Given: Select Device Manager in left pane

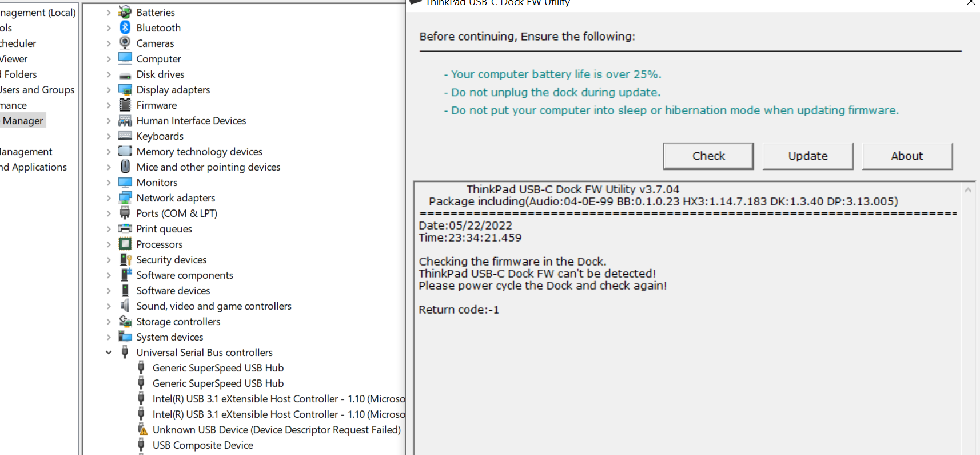Looking at the screenshot, I should click(22, 121).
